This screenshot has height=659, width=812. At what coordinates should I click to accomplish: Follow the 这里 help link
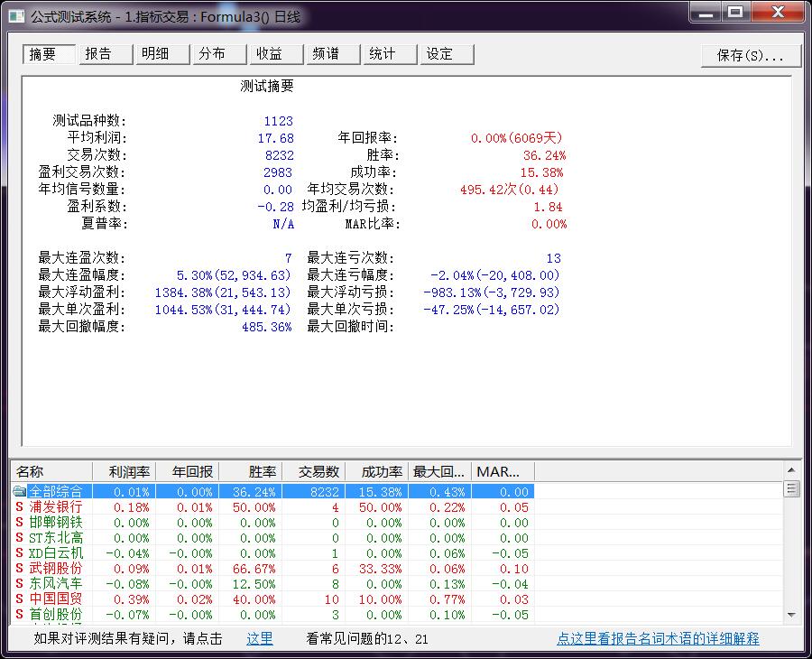tap(260, 639)
